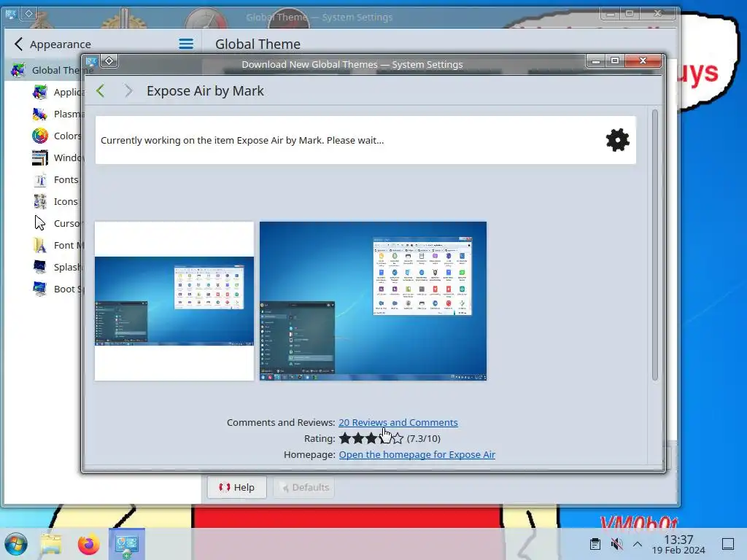Launch Firefox from the taskbar

click(x=88, y=544)
